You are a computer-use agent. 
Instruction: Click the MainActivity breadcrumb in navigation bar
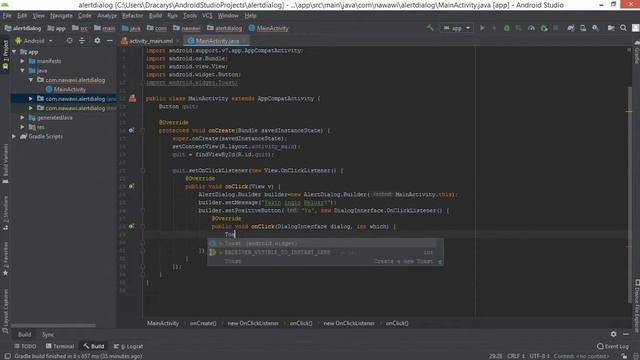(268, 28)
